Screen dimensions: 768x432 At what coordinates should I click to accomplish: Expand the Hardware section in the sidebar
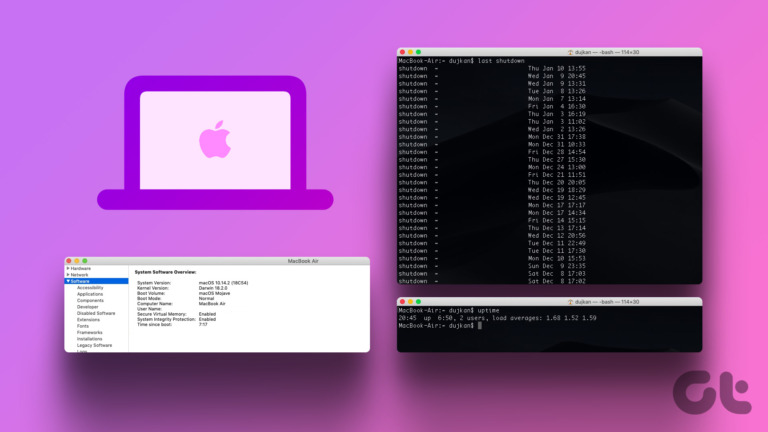tap(67, 268)
